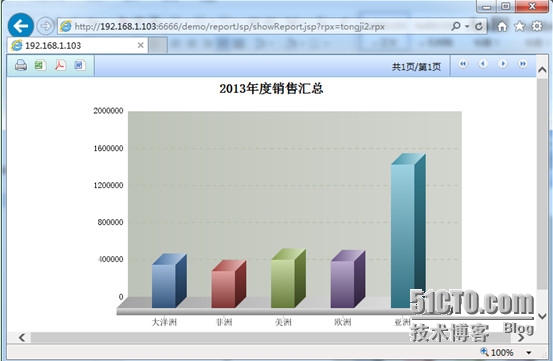Click the 1600000 y-axis value
This screenshot has height=361, width=553.
[108, 148]
